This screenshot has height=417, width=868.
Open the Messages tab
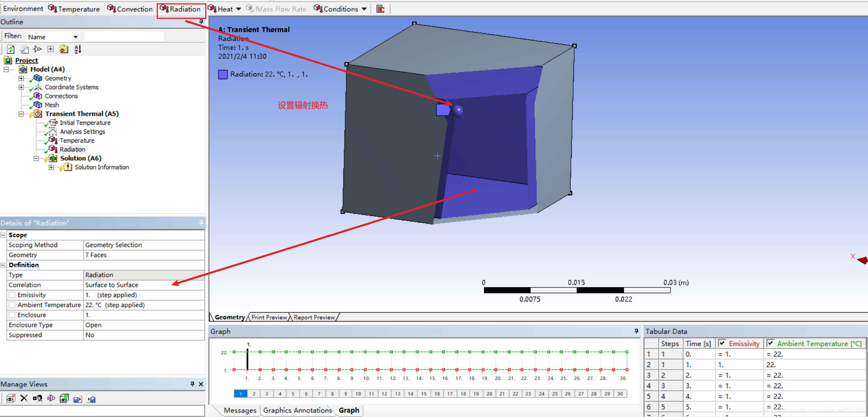tap(240, 410)
